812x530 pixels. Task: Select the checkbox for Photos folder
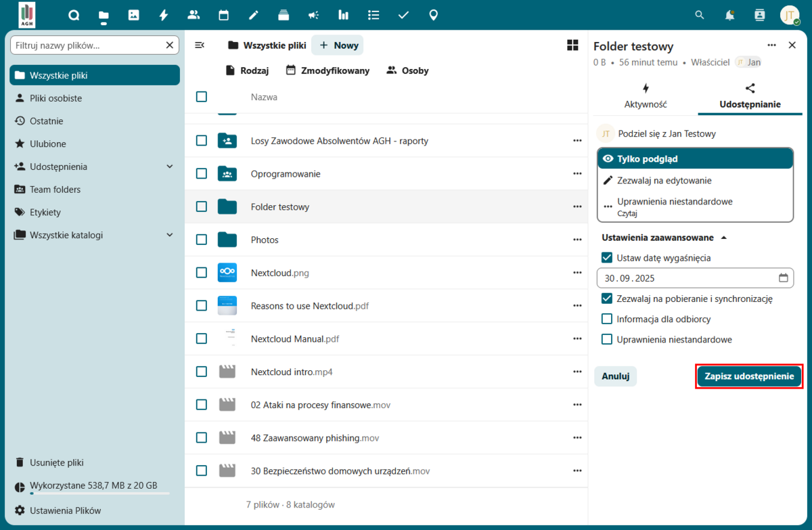coord(202,240)
